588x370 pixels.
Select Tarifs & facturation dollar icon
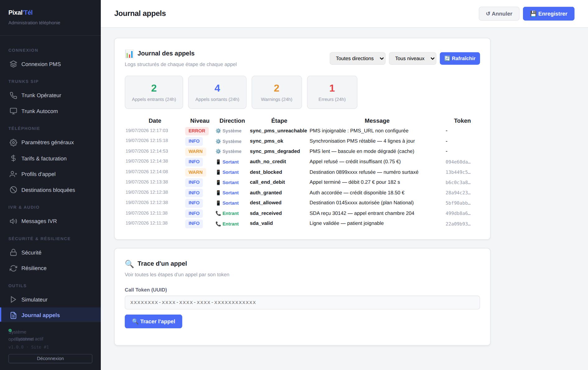[x=13, y=158]
